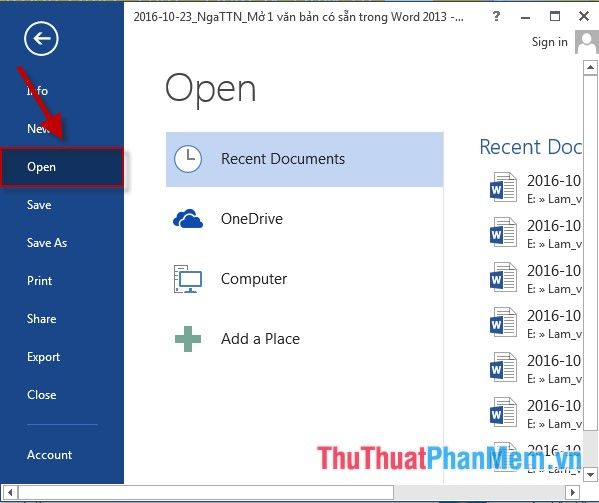Click the Sign in link
This screenshot has width=599, height=503.
[550, 42]
